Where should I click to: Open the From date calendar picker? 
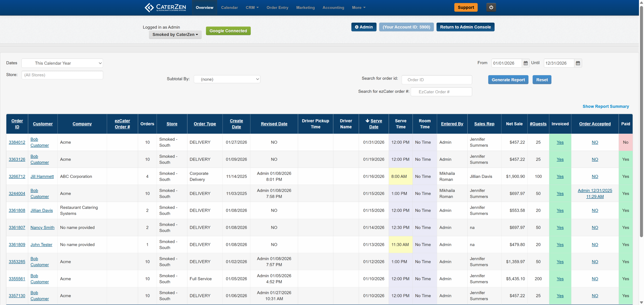(x=526, y=63)
